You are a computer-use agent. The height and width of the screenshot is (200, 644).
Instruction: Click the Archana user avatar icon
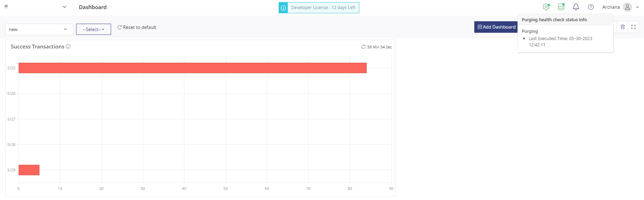628,7
